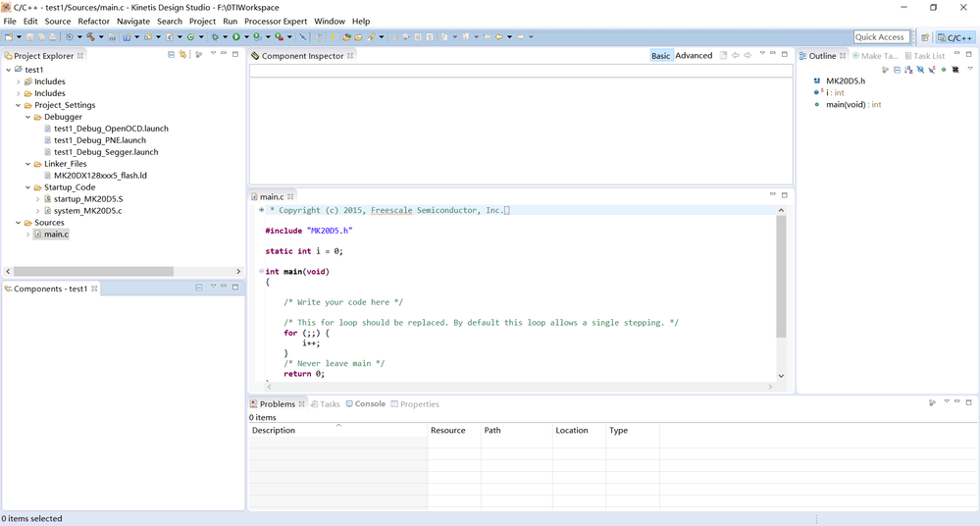Click the New Class icon
This screenshot has height=526, width=980.
(190, 37)
